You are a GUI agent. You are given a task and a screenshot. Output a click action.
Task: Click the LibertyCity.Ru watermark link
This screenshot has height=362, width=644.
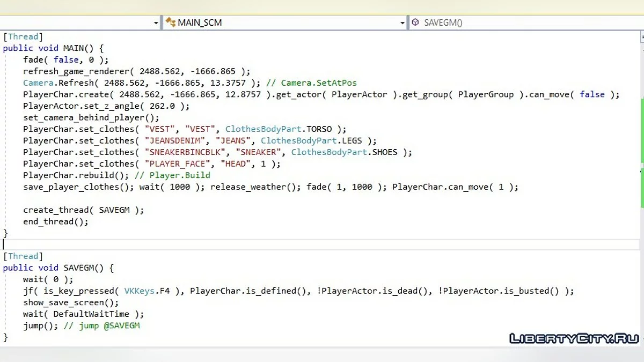click(x=574, y=338)
